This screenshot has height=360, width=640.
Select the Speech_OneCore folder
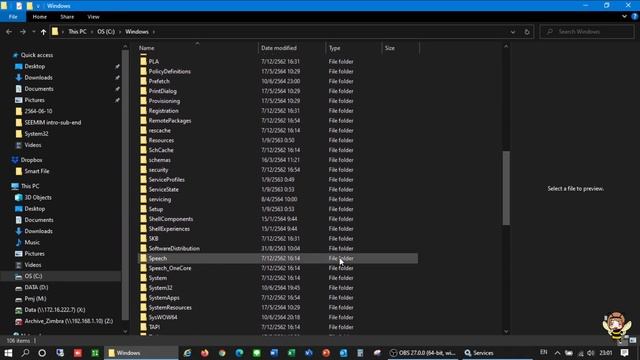click(170, 268)
